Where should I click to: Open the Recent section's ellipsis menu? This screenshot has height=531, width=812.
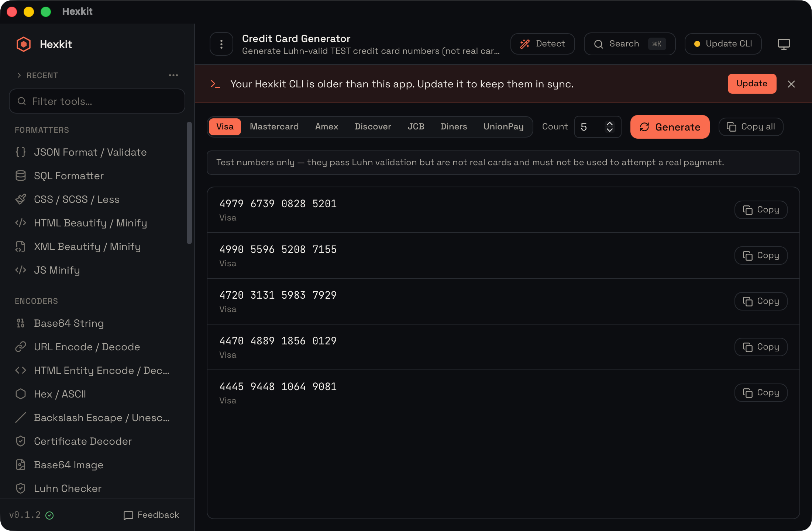coord(173,75)
